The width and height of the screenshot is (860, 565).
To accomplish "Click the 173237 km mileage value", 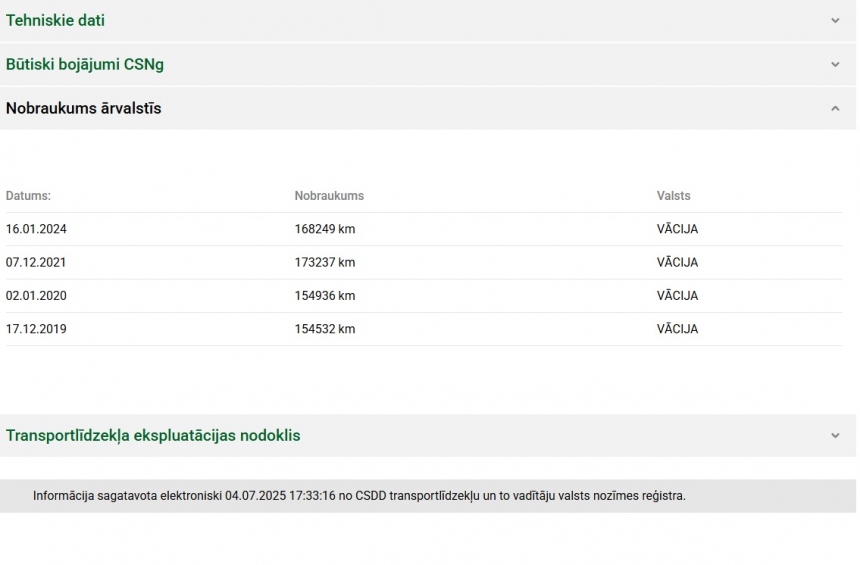I will click(x=325, y=262).
